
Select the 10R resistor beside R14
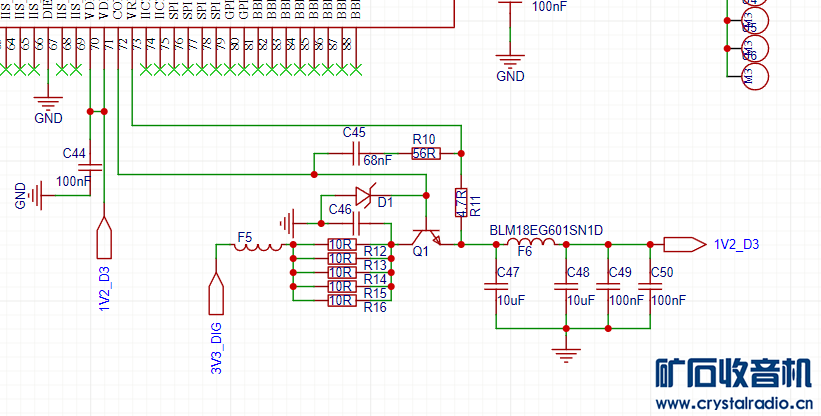[342, 272]
